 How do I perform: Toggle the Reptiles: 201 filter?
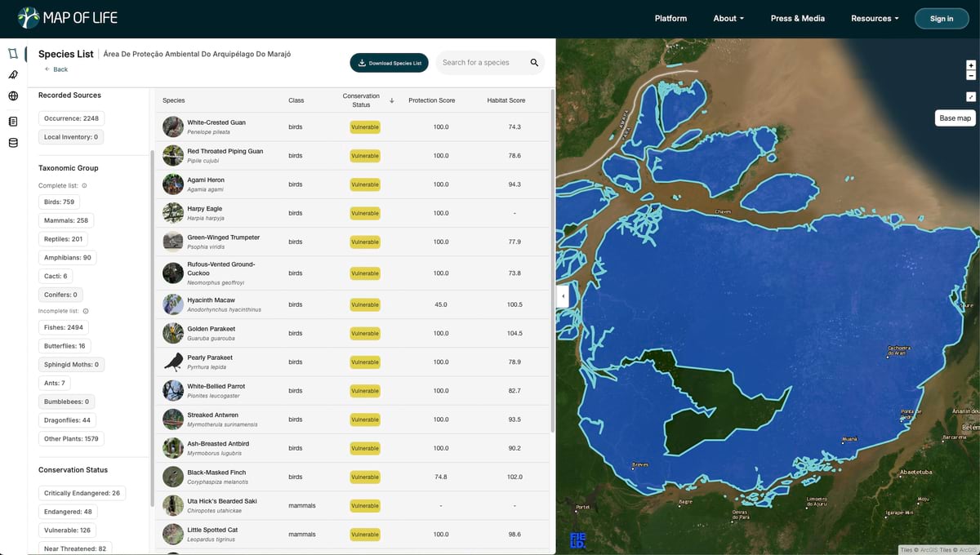coord(63,239)
